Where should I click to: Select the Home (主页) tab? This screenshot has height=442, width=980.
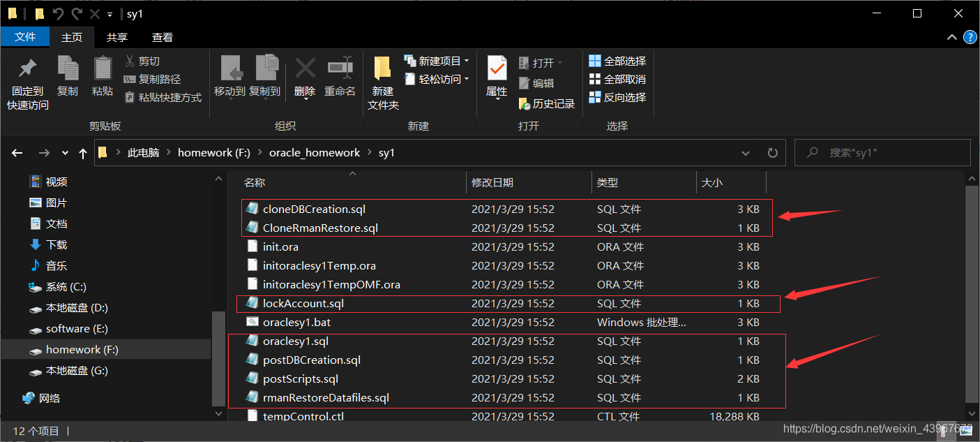coord(72,37)
